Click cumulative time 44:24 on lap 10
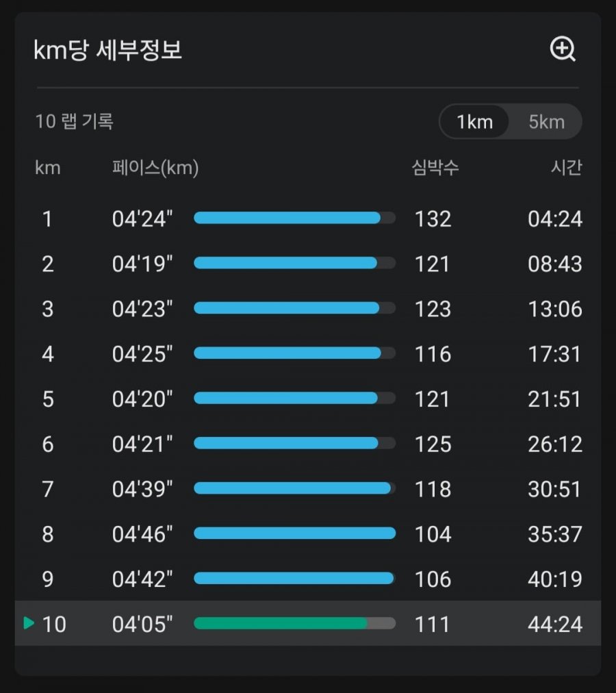 555,624
